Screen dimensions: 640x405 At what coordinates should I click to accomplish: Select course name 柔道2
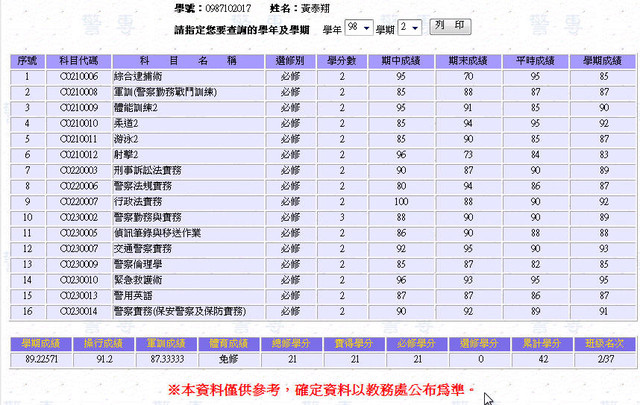coord(126,123)
